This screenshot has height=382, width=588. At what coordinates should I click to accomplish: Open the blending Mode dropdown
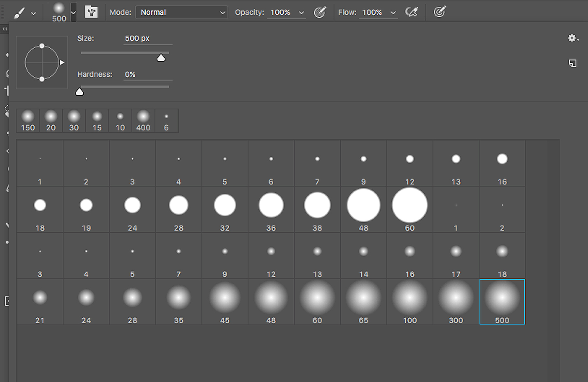pyautogui.click(x=182, y=12)
